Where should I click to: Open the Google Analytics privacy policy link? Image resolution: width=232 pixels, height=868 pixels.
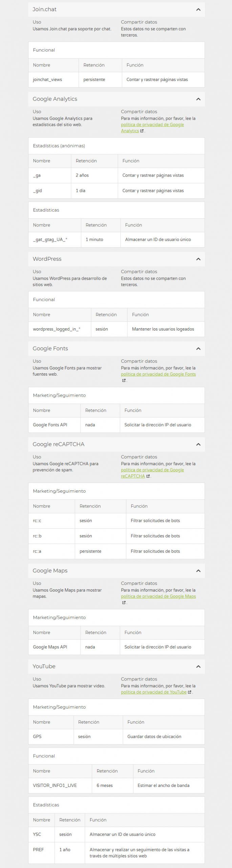click(x=152, y=128)
